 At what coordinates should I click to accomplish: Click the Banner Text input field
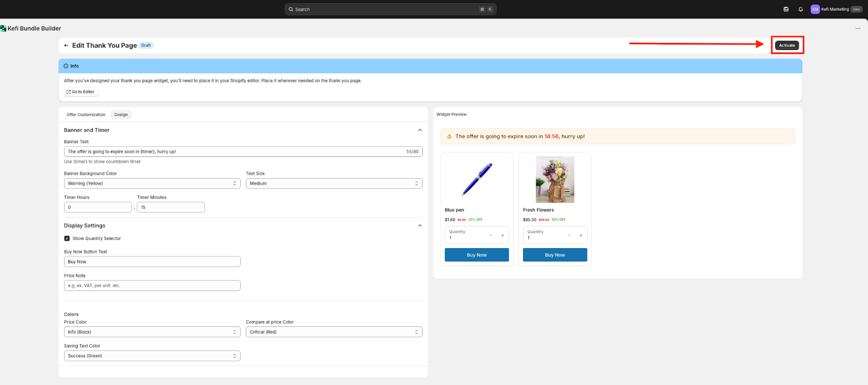pyautogui.click(x=233, y=152)
